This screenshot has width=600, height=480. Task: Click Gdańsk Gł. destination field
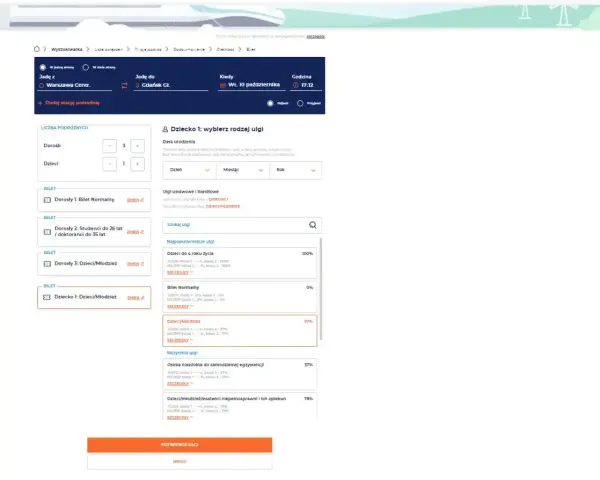pos(171,85)
